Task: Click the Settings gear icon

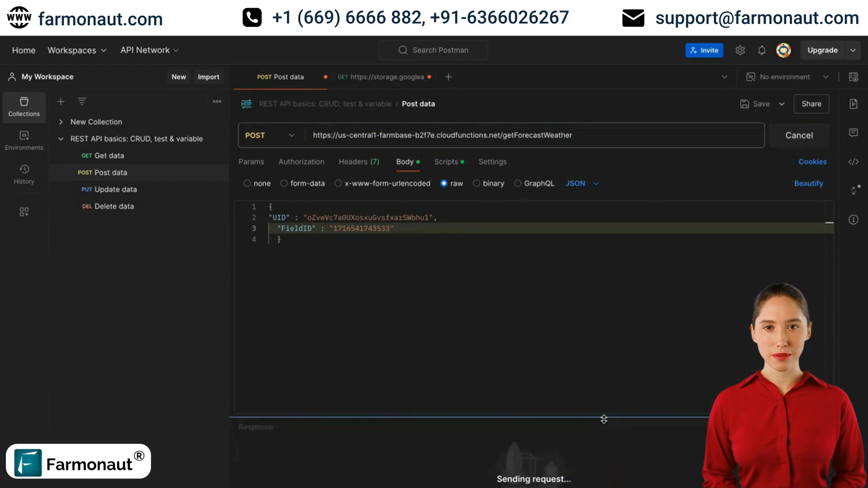Action: click(x=740, y=50)
